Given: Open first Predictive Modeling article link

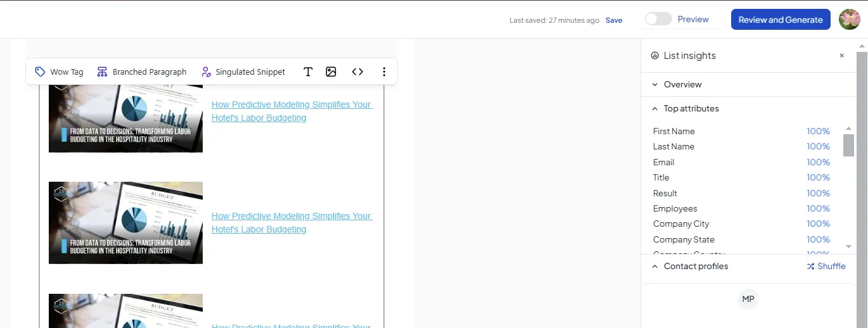Looking at the screenshot, I should [292, 111].
